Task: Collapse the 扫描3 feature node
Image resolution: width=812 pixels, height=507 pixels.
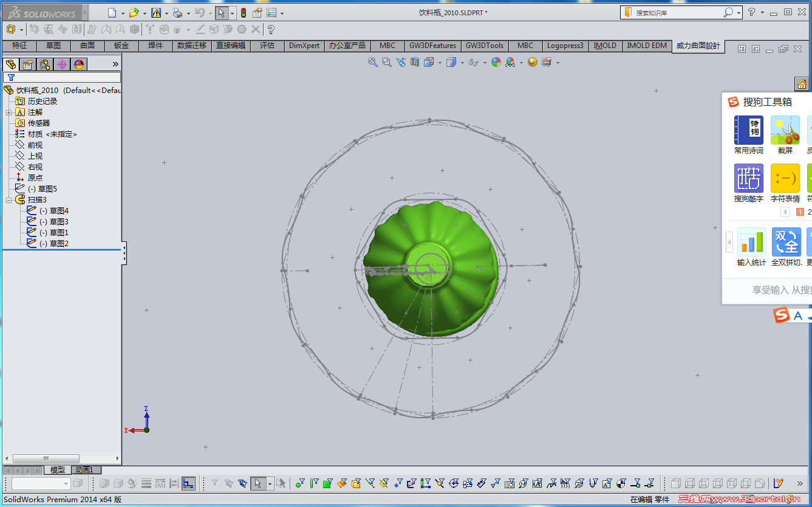Action: (9, 200)
